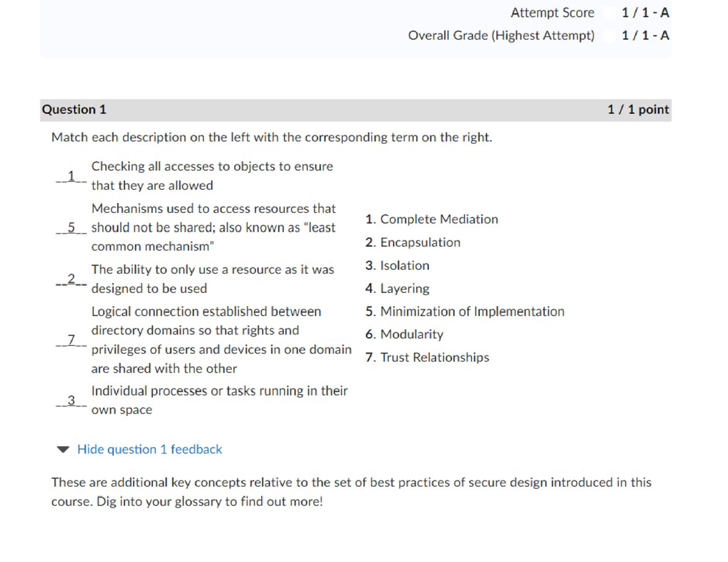The width and height of the screenshot is (728, 562).
Task: Select the answer blank showing 5
Action: coord(69,227)
